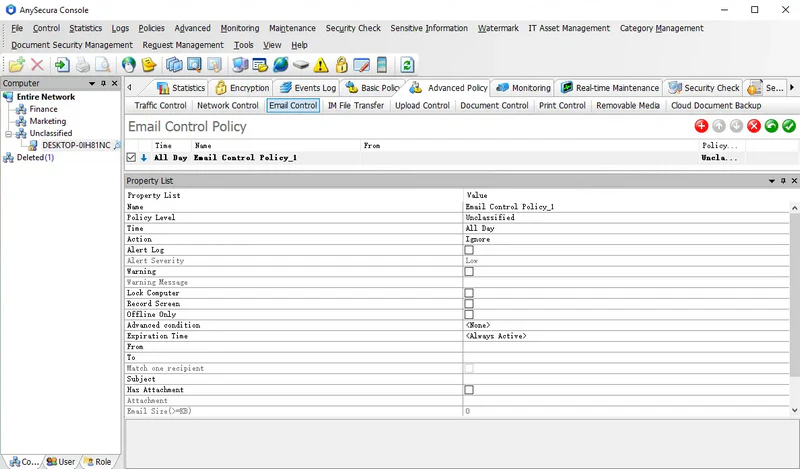This screenshot has height=469, width=800.
Task: Open the Expiration Time value field
Action: (627, 336)
